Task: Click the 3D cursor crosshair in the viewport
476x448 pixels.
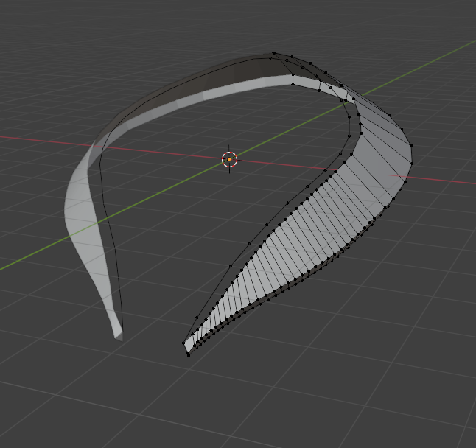Action: coord(229,159)
